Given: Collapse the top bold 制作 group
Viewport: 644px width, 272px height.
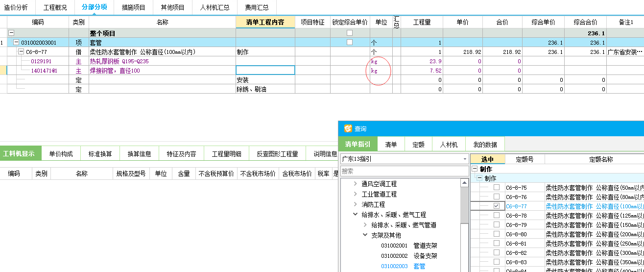Looking at the screenshot, I should 475,169.
